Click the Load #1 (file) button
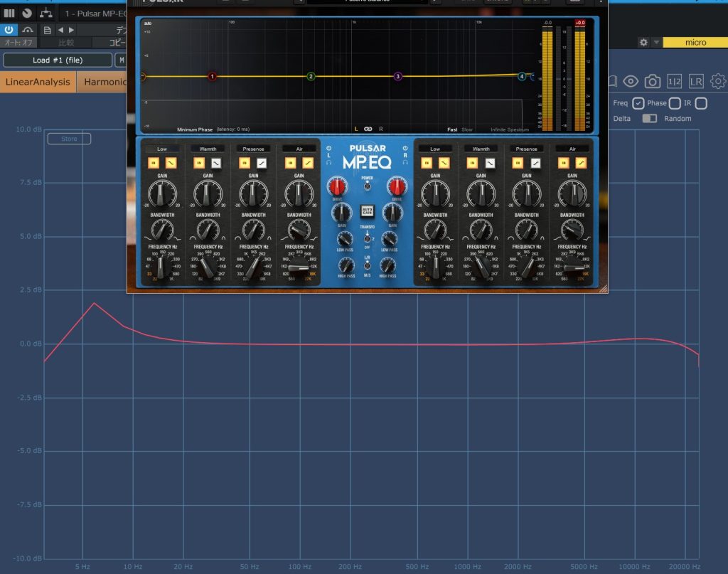 tap(57, 60)
